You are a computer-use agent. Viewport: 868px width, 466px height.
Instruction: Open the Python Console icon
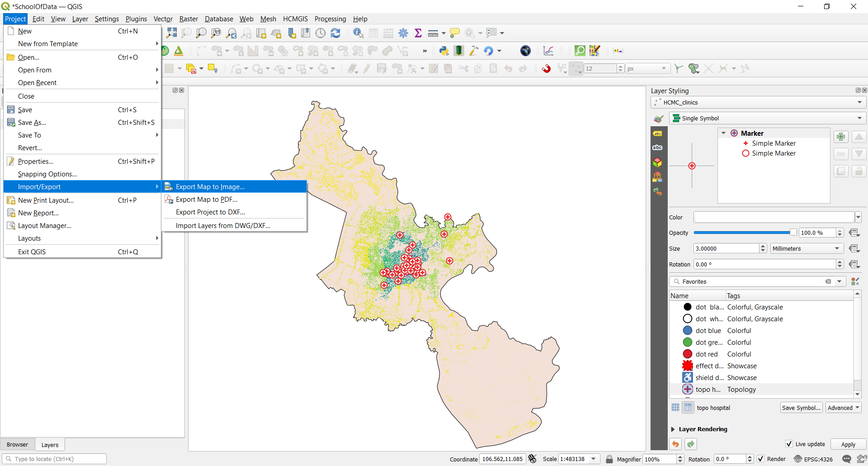(444, 51)
